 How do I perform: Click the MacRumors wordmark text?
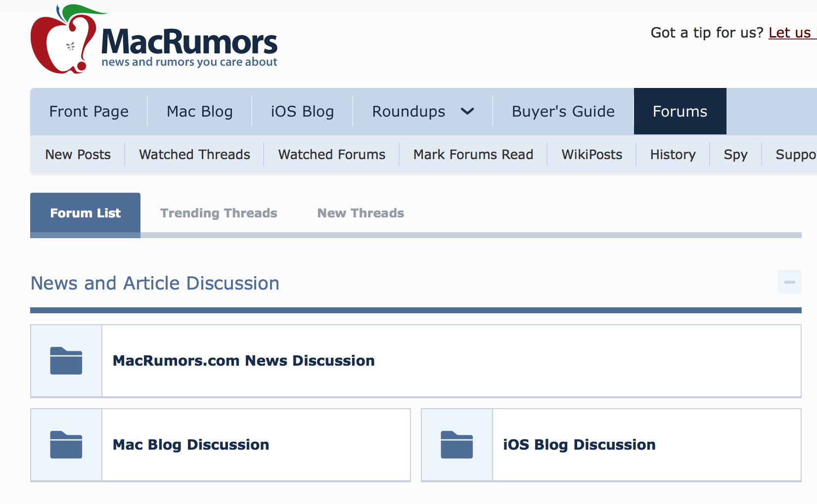pos(189,42)
